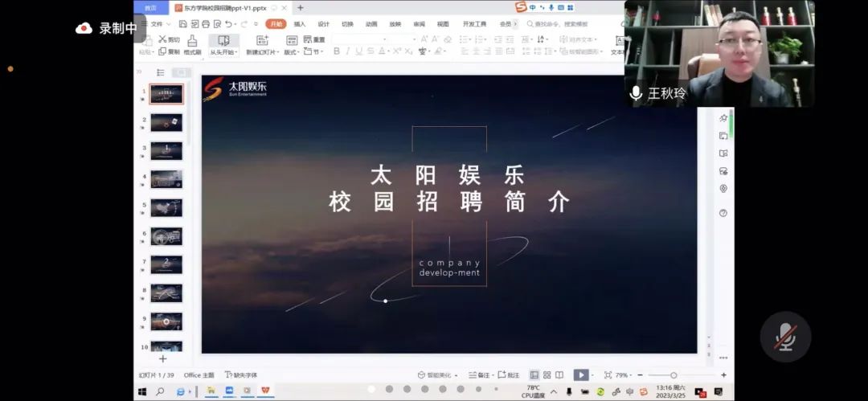Image resolution: width=868 pixels, height=401 pixels.
Task: Open the Design (设计) ribbon tab
Action: (323, 24)
